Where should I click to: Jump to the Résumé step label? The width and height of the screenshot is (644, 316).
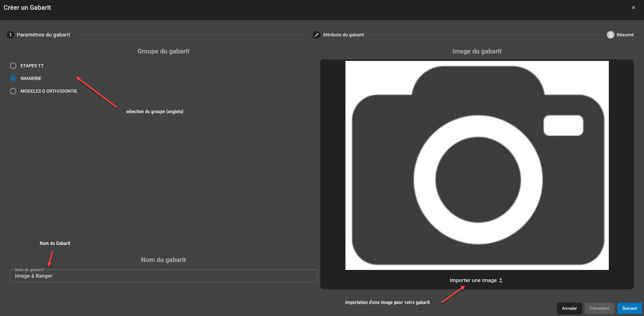point(625,35)
